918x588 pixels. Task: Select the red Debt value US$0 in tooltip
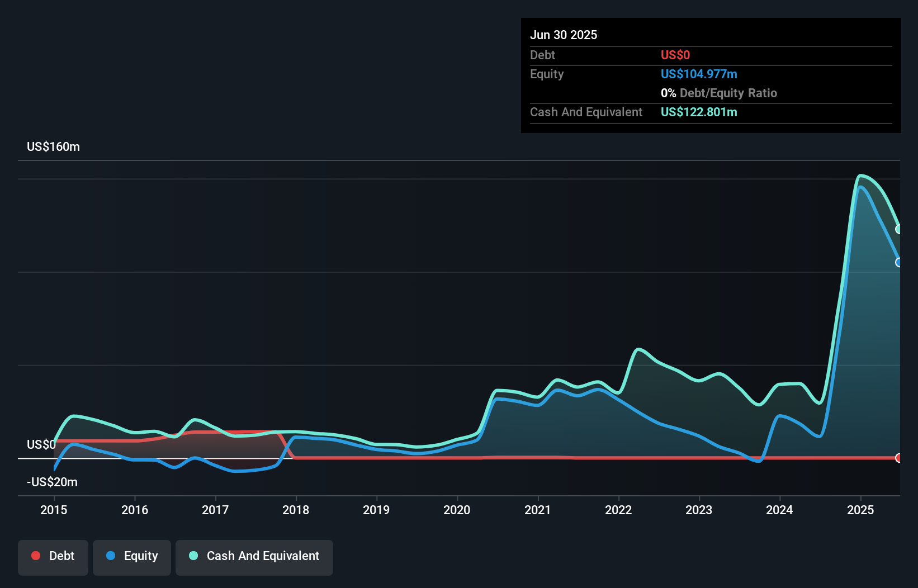click(675, 55)
